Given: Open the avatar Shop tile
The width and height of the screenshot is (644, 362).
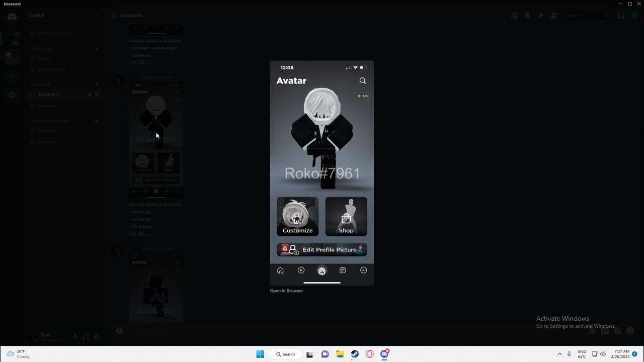Looking at the screenshot, I should click(346, 216).
